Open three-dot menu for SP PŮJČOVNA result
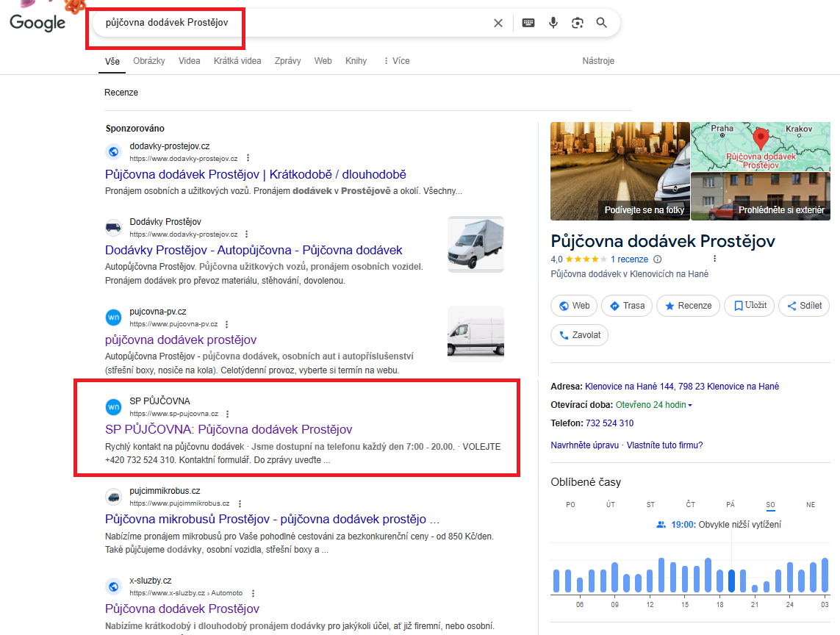Viewport: 840px width, 635px height. tap(228, 414)
